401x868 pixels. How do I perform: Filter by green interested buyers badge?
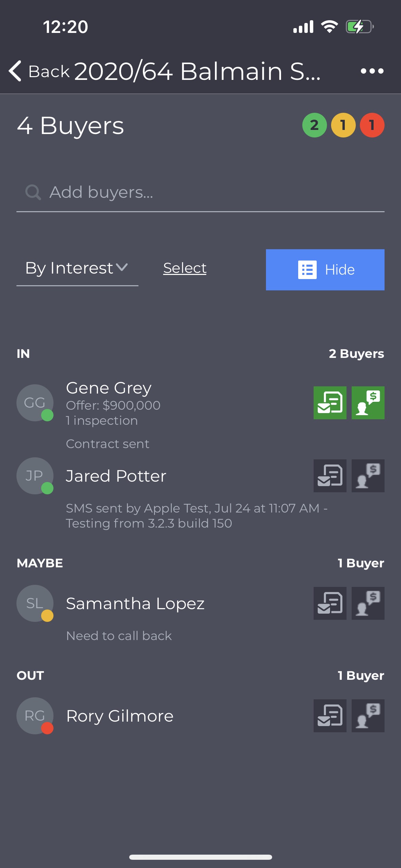315,125
